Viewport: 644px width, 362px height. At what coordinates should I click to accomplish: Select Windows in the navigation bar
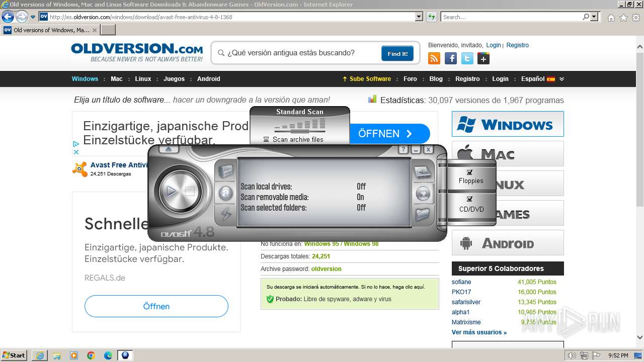click(85, 79)
